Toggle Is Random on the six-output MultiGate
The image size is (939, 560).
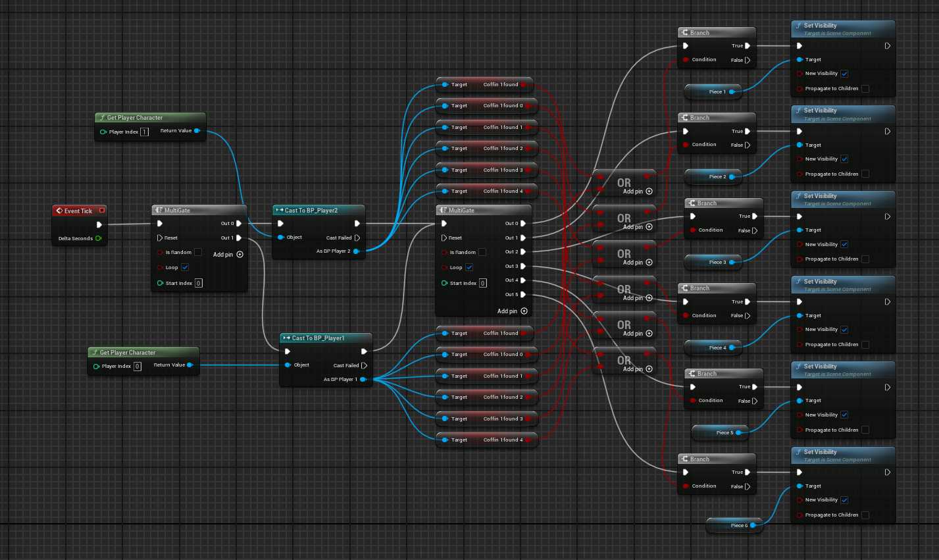point(482,252)
